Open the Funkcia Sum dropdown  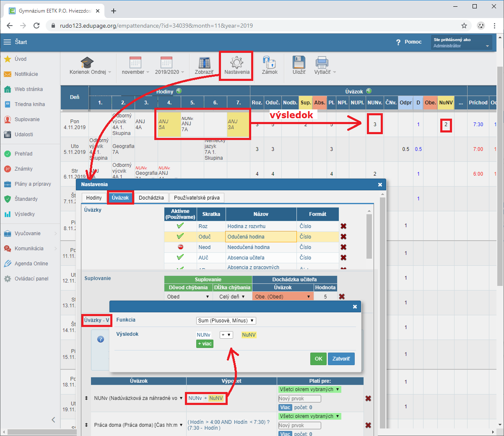(x=226, y=321)
